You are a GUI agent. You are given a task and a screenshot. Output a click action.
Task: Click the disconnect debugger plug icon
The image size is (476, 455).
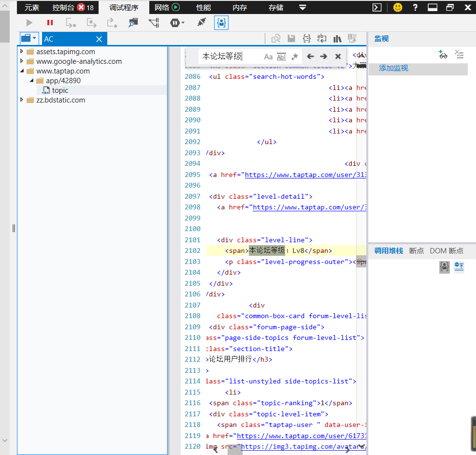202,22
